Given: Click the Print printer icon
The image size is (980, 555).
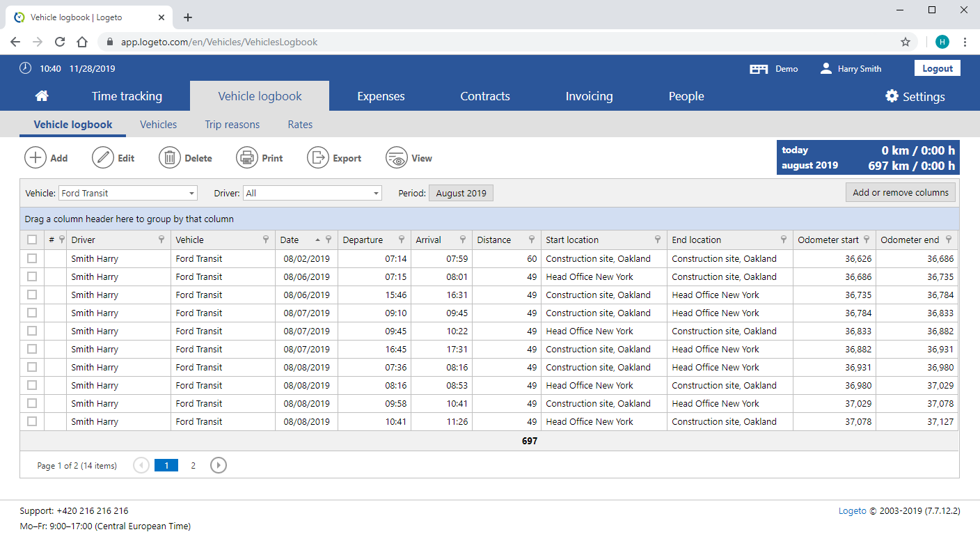Looking at the screenshot, I should (247, 157).
